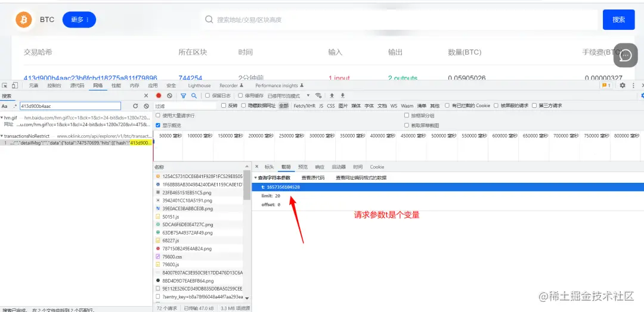
Task: Open network conditions wifi icon
Action: click(318, 95)
